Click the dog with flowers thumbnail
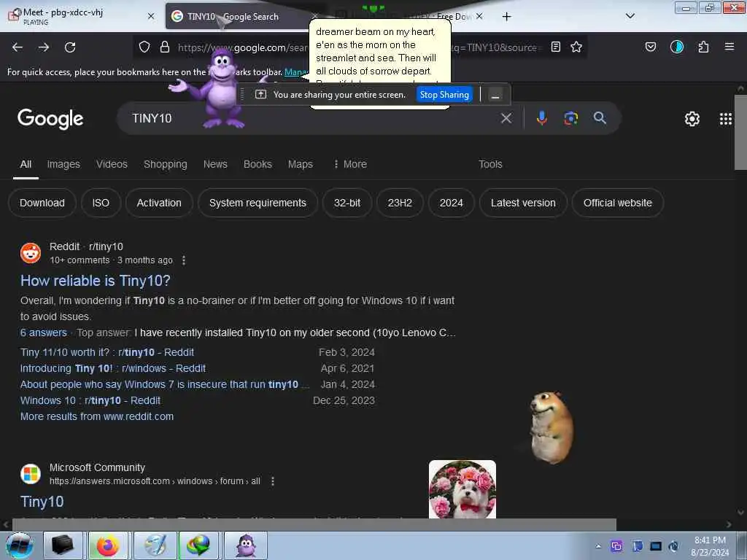747x560 pixels. pos(462,489)
